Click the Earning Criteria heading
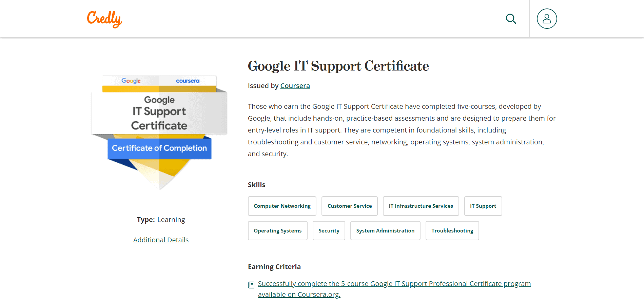The height and width of the screenshot is (304, 644). (274, 267)
